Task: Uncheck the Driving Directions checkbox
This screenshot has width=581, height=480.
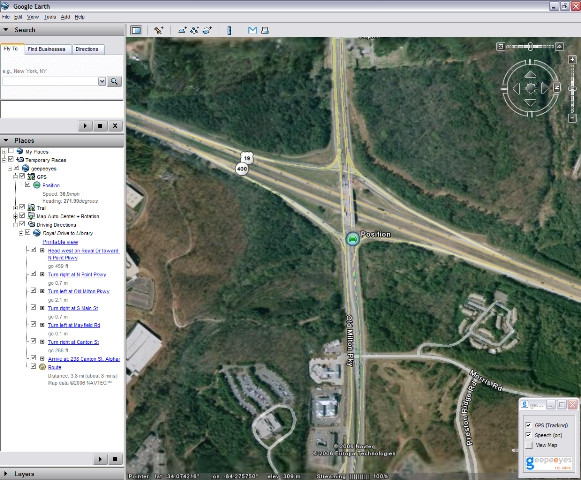Action: click(x=22, y=224)
